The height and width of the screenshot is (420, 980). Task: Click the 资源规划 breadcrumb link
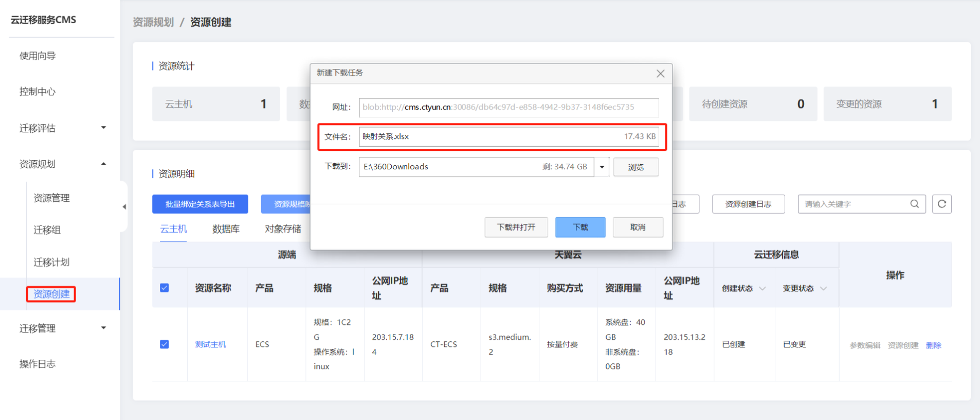click(153, 22)
